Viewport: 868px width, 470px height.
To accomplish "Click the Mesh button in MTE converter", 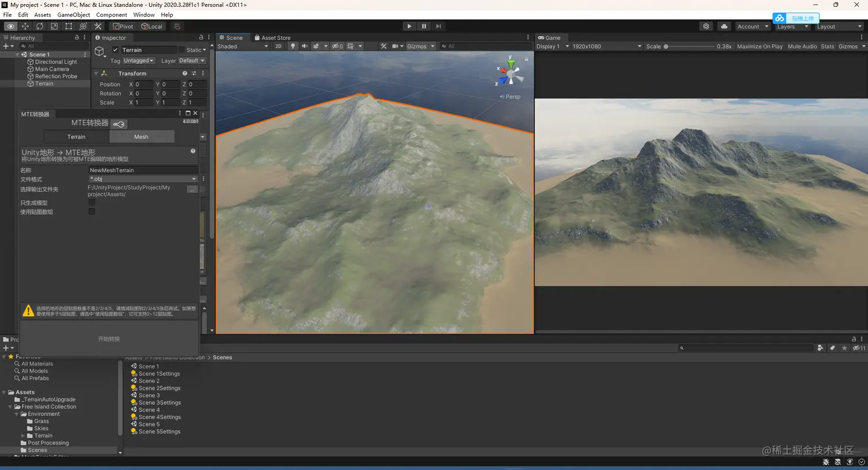I will click(x=141, y=137).
